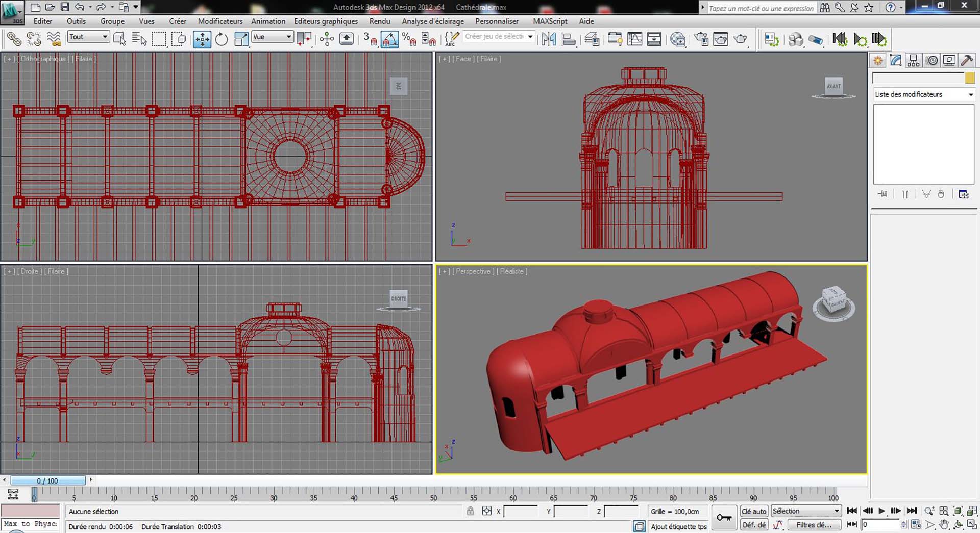The width and height of the screenshot is (980, 533).
Task: Click the Filtres clé button
Action: (813, 525)
